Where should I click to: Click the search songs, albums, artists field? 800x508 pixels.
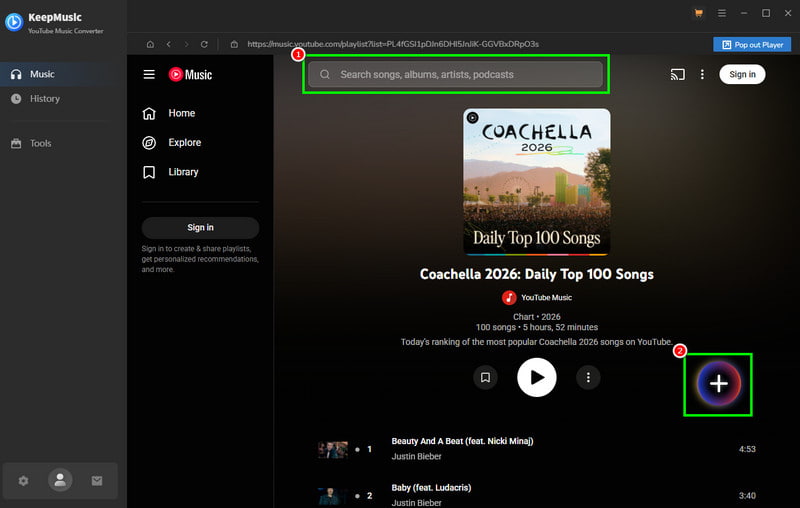pyautogui.click(x=456, y=74)
